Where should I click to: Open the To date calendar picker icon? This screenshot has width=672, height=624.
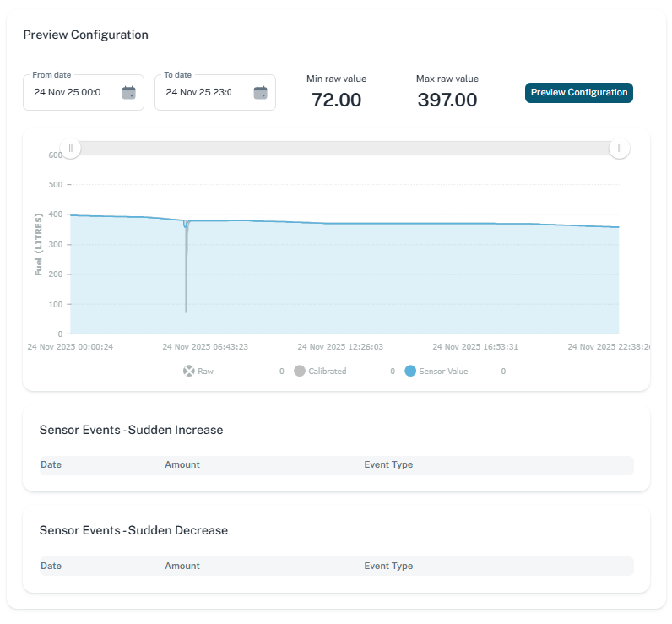pyautogui.click(x=260, y=93)
